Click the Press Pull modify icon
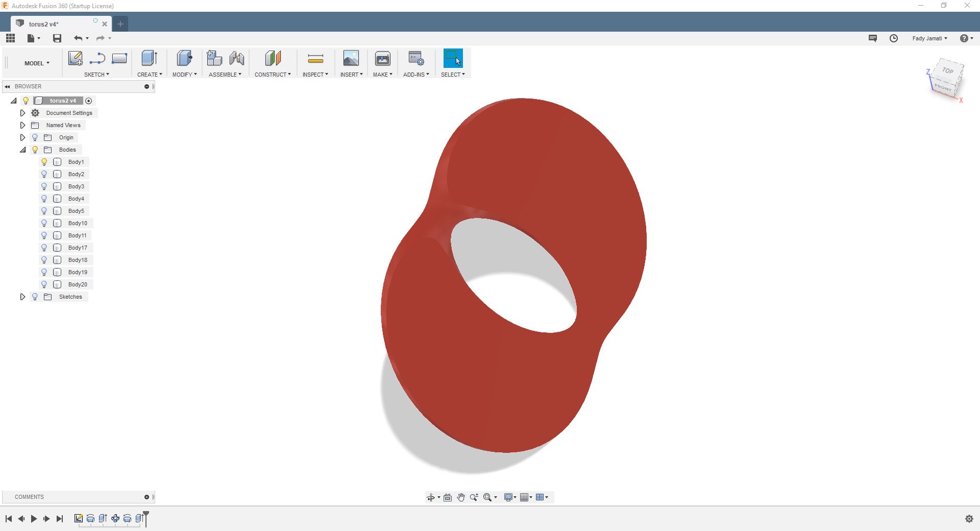 [184, 58]
